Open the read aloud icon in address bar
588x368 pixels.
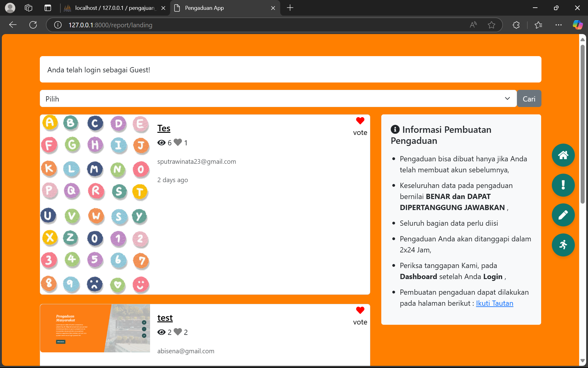(x=473, y=25)
